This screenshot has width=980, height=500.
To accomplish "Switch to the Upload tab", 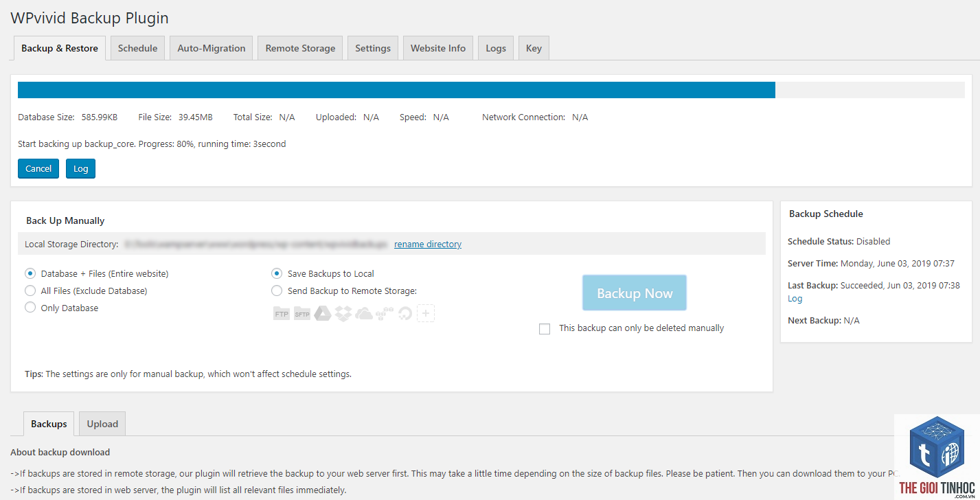I will 102,424.
